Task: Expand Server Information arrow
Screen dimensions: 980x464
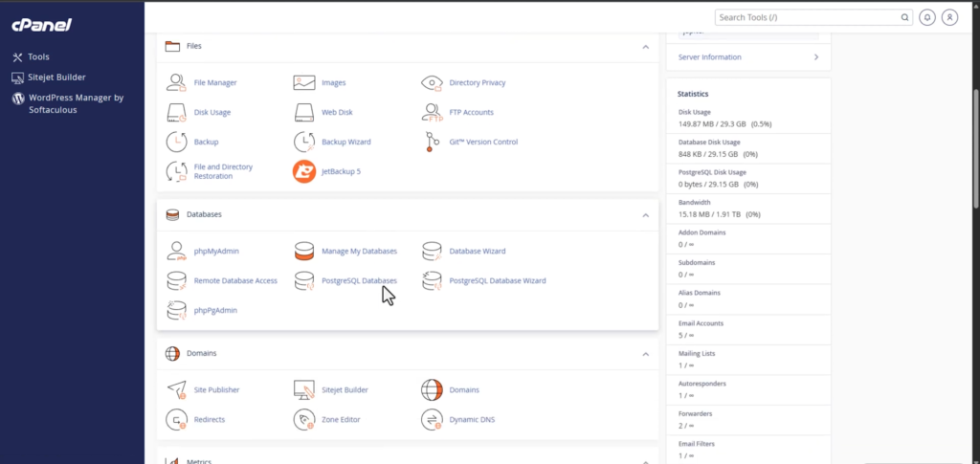Action: (x=816, y=57)
